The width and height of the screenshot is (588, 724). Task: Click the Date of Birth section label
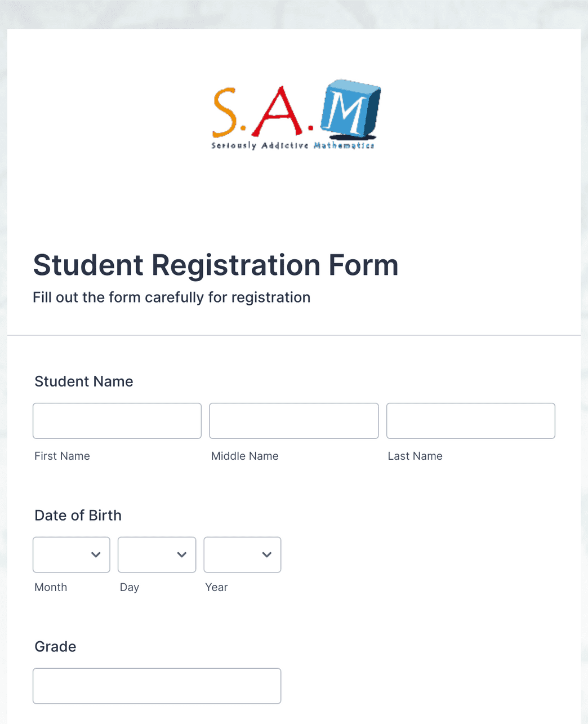(x=78, y=515)
